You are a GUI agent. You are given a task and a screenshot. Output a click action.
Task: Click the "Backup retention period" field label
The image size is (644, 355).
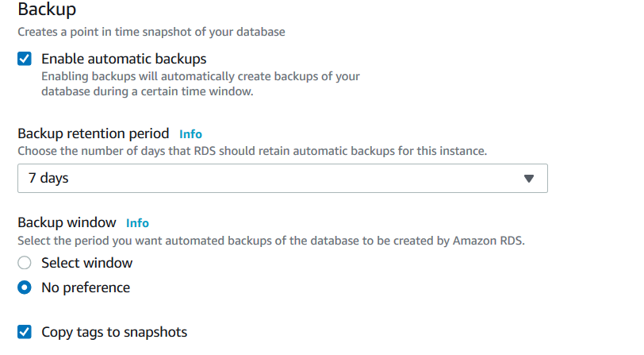(94, 133)
